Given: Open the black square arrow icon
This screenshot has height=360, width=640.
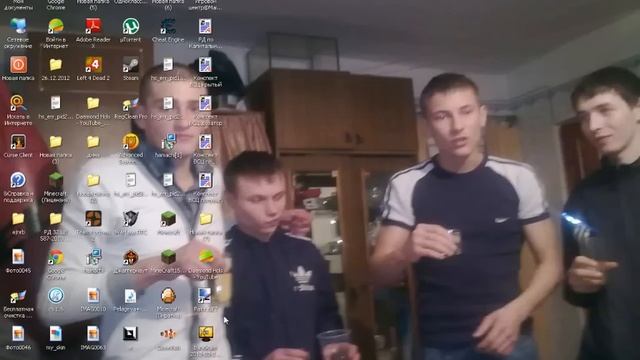Looking at the screenshot, I should coord(131,334).
